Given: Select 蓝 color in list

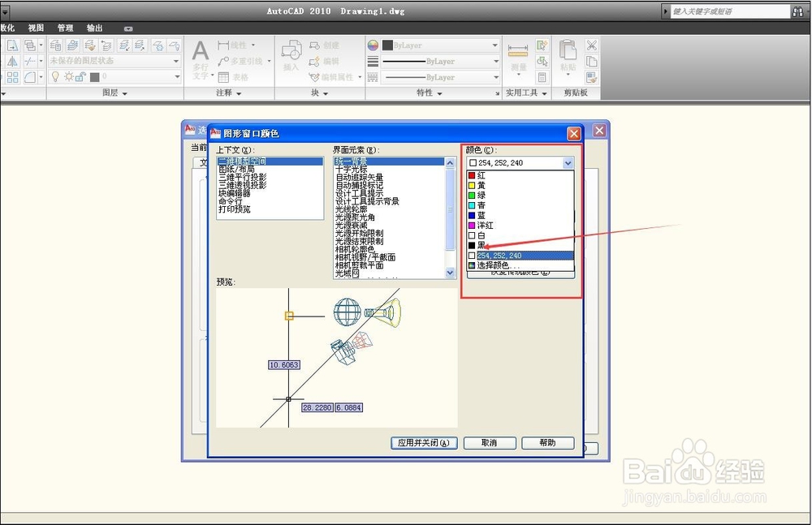Looking at the screenshot, I should click(x=520, y=215).
